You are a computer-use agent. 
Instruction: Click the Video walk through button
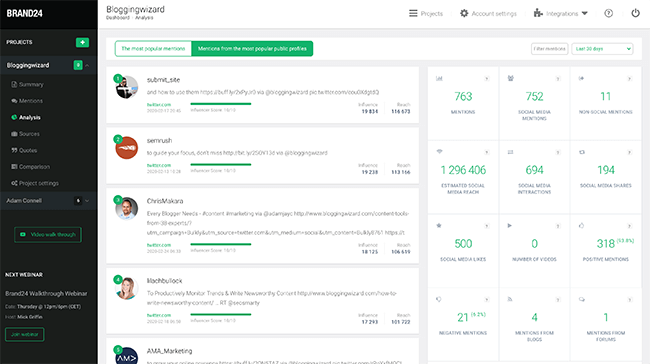pos(48,234)
